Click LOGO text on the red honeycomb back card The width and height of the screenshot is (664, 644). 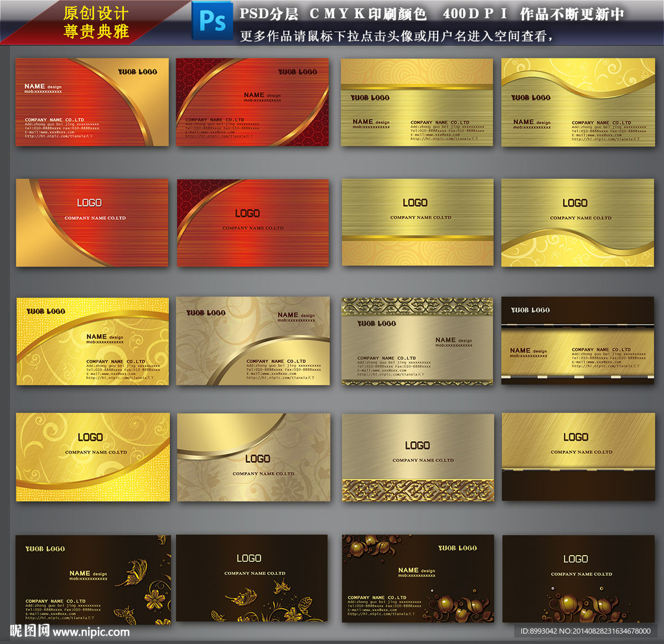pyautogui.click(x=247, y=213)
